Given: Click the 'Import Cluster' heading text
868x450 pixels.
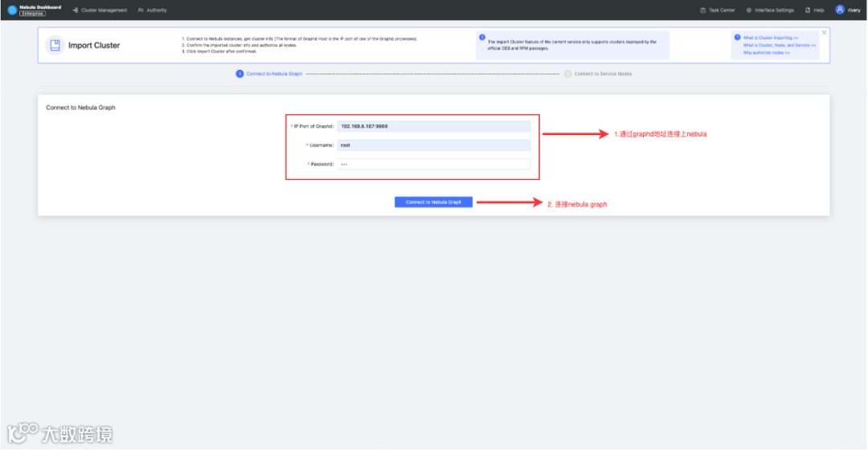Looking at the screenshot, I should point(94,45).
